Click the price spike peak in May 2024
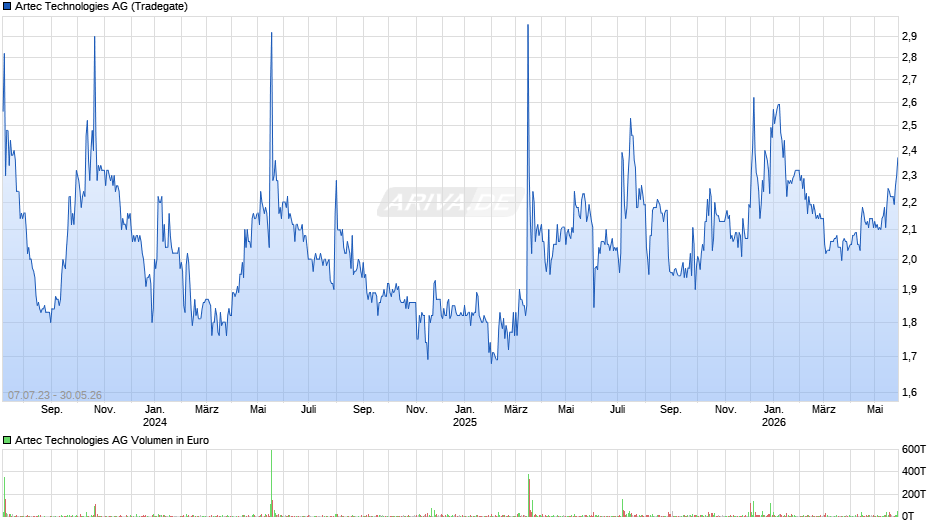Image resolution: width=940 pixels, height=526 pixels. (x=272, y=34)
